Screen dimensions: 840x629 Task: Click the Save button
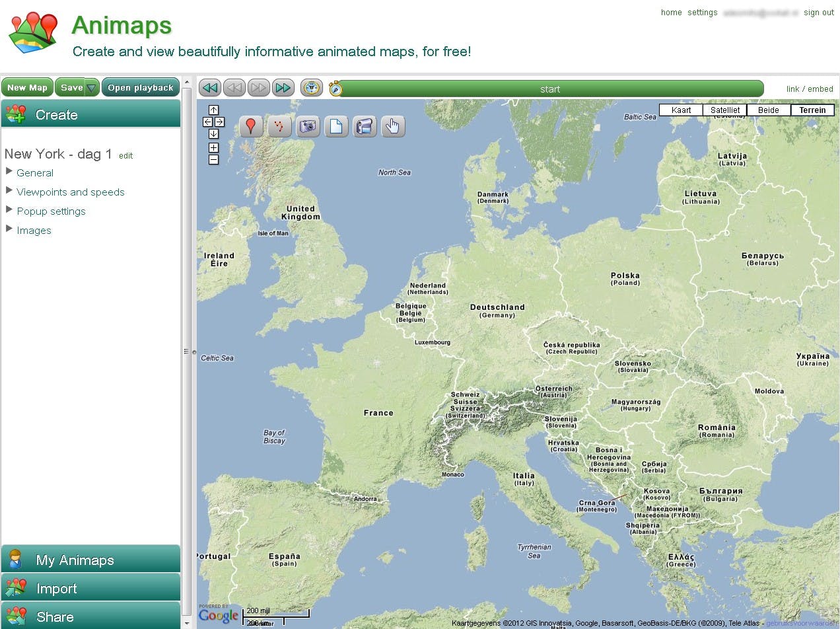tap(71, 88)
